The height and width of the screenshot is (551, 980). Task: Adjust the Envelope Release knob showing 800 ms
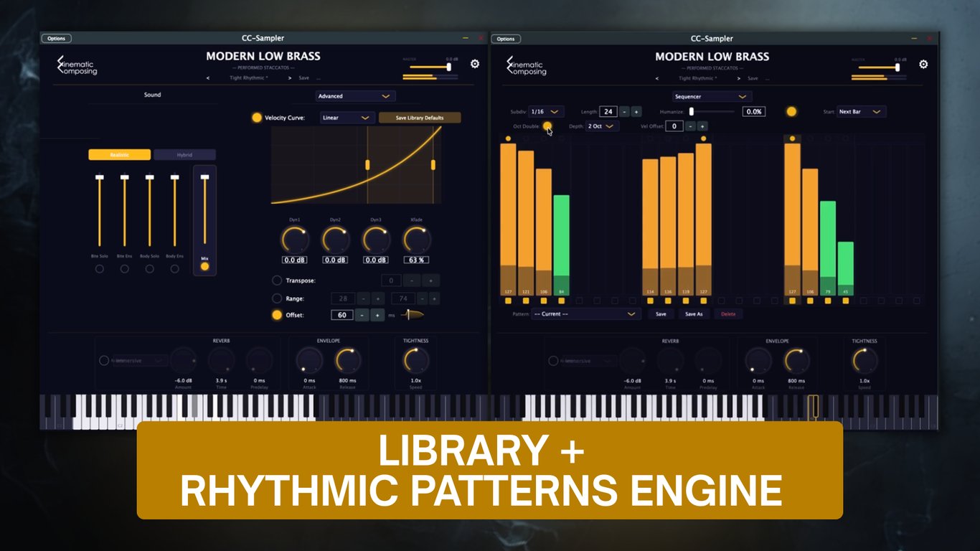[x=347, y=361]
